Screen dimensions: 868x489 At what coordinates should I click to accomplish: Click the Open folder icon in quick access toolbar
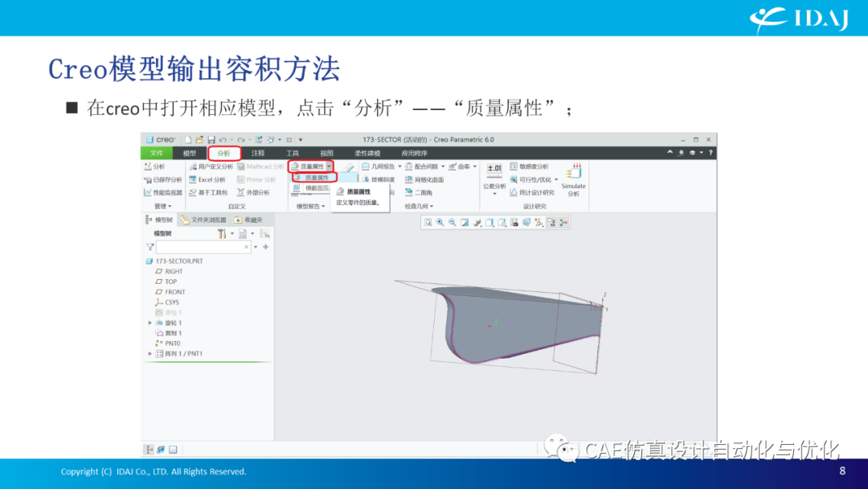click(x=199, y=140)
